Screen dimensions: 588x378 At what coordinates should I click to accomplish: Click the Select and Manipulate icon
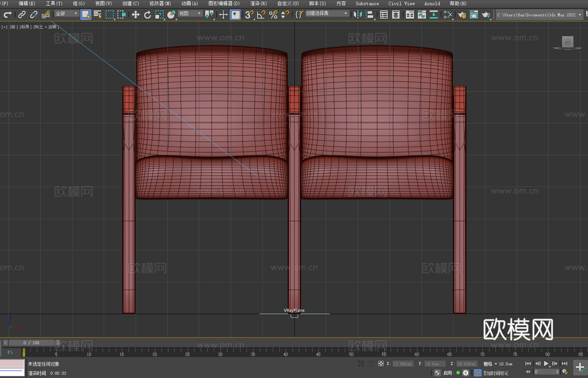(223, 14)
